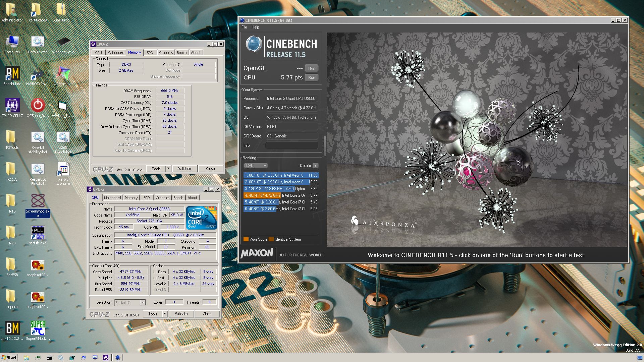Open File Explorer from taskbar
Screen dimensions: 644x362
[x=26, y=358]
